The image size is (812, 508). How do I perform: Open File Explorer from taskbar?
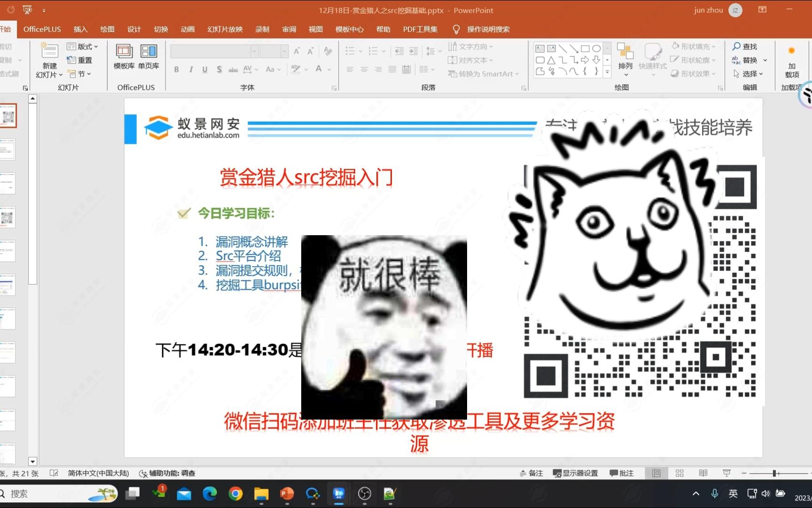(x=261, y=494)
